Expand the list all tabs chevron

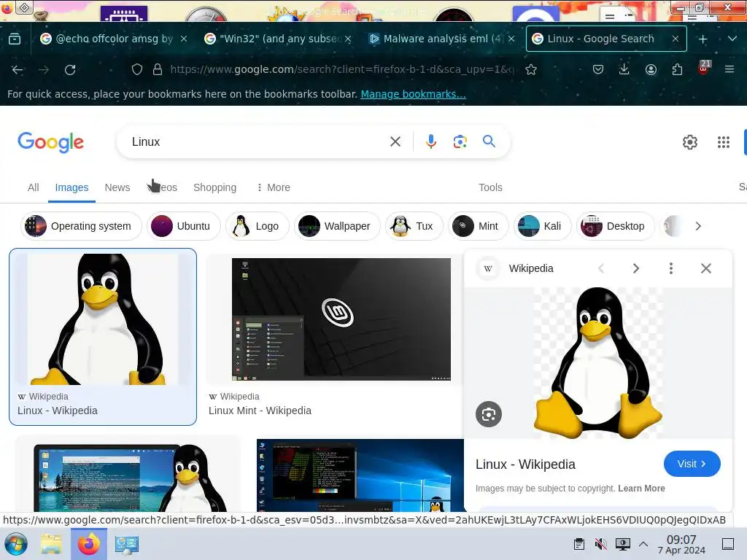[x=732, y=39]
